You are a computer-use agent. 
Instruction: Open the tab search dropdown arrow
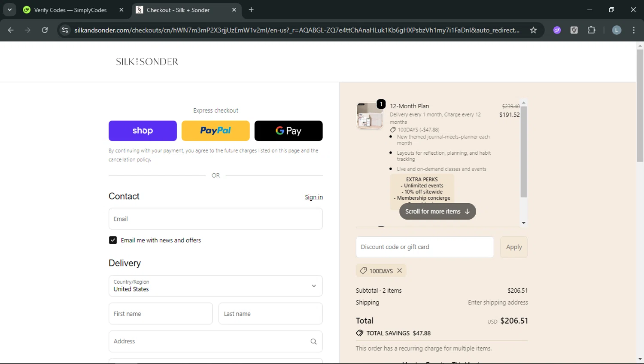(9, 9)
